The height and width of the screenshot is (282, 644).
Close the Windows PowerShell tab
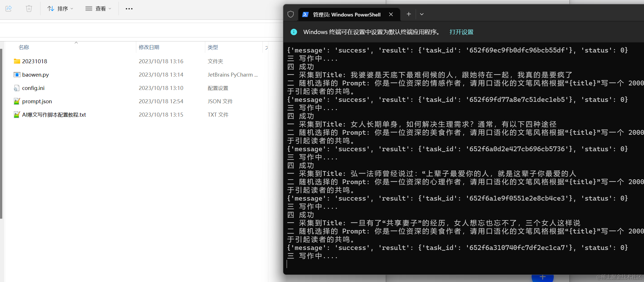pyautogui.click(x=391, y=14)
